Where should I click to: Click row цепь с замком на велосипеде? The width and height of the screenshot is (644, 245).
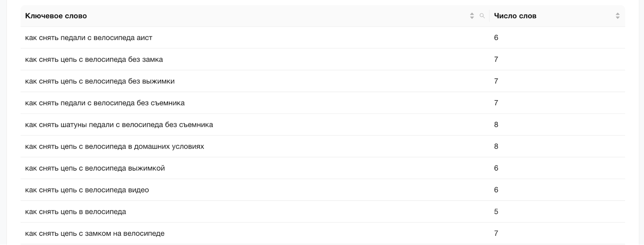coord(95,234)
